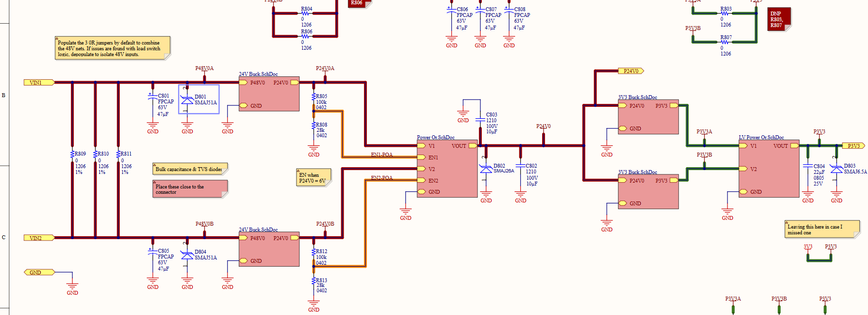Select the lower 3V3 Buck.SchDoc sheet symbol
This screenshot has width=868, height=315.
tap(648, 192)
